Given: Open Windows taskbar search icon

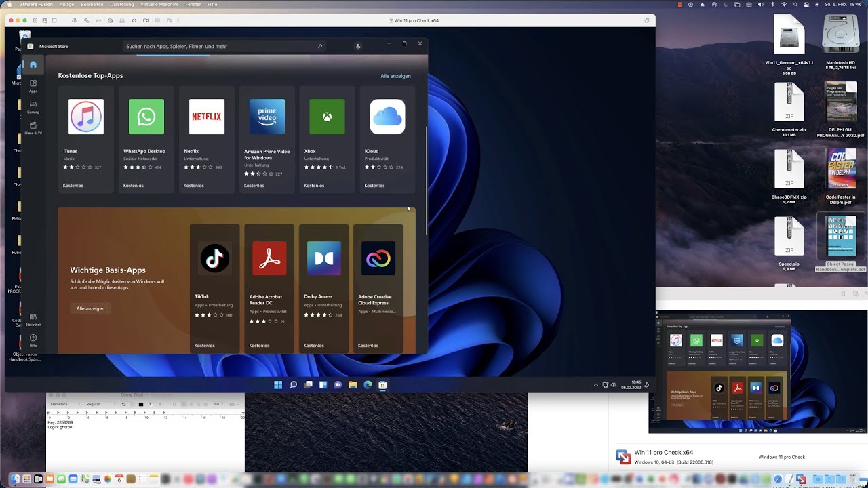Looking at the screenshot, I should point(293,385).
